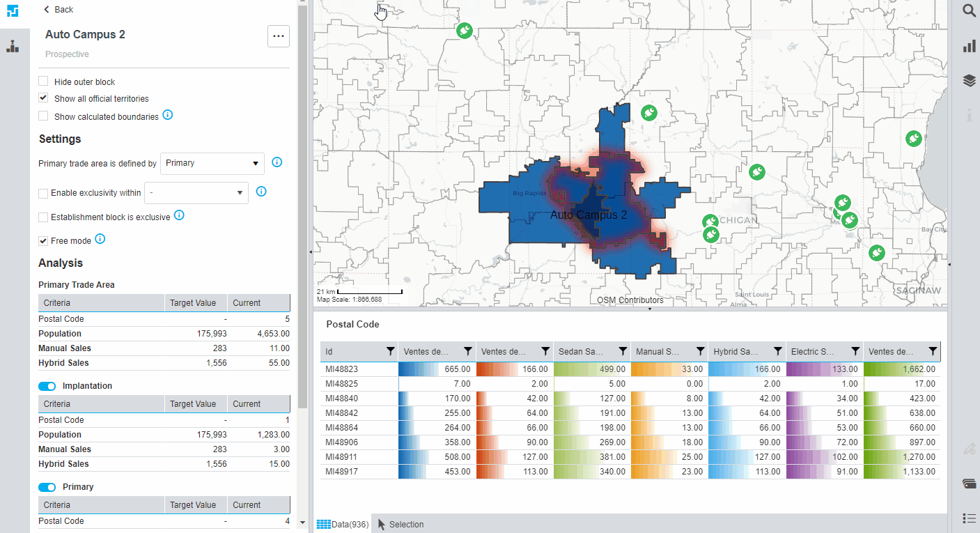This screenshot has height=533, width=980.
Task: Filter the Hybrid Sa... column
Action: tap(777, 351)
